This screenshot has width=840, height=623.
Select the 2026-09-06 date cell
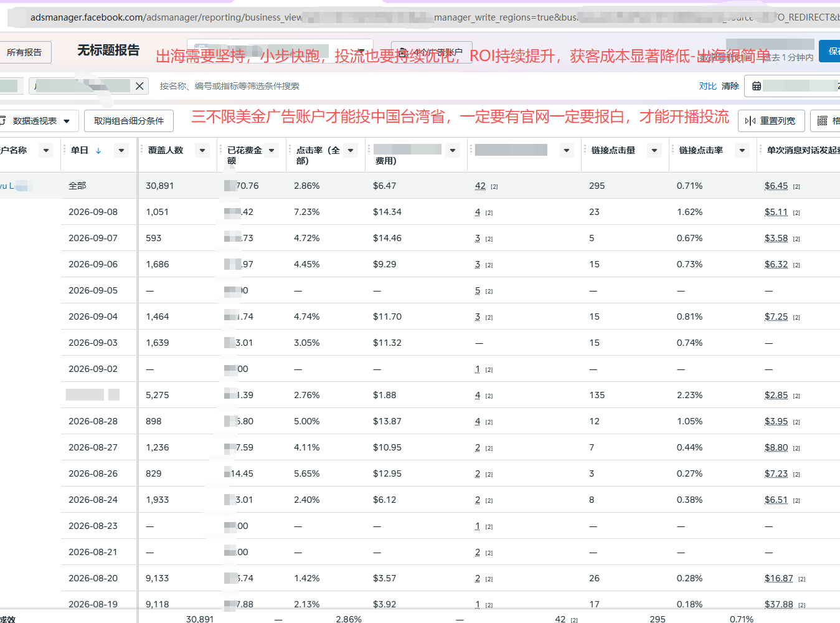[x=93, y=264]
